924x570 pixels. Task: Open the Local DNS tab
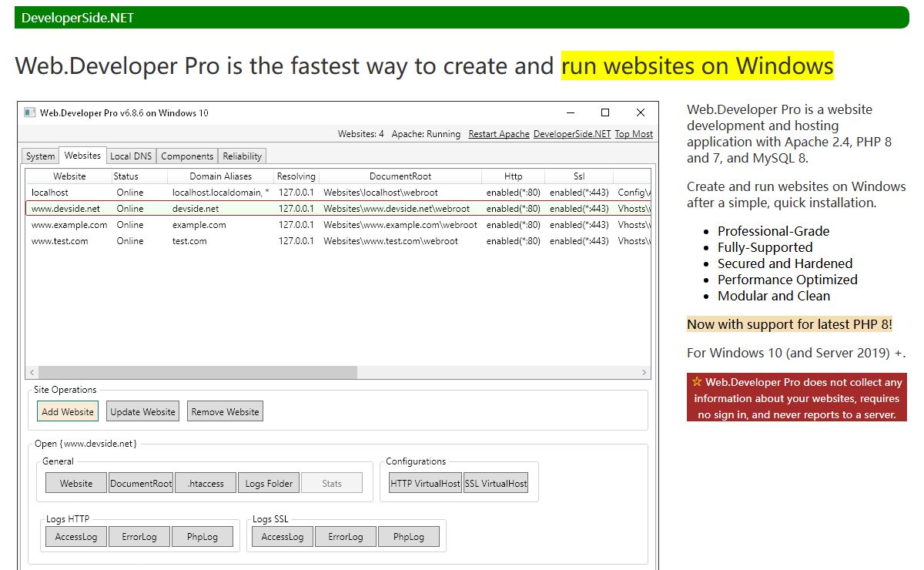(131, 156)
